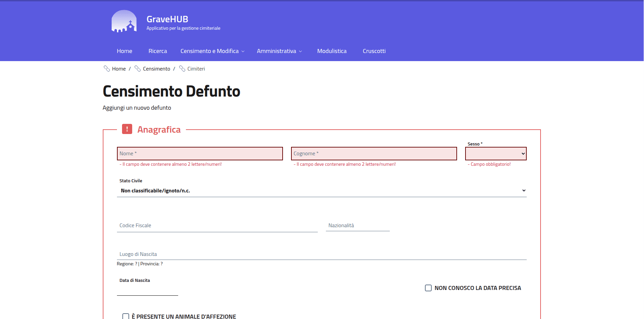Screen dimensions: 644x319
Task: Click the GraveHUB church logo icon
Action: coord(124,21)
